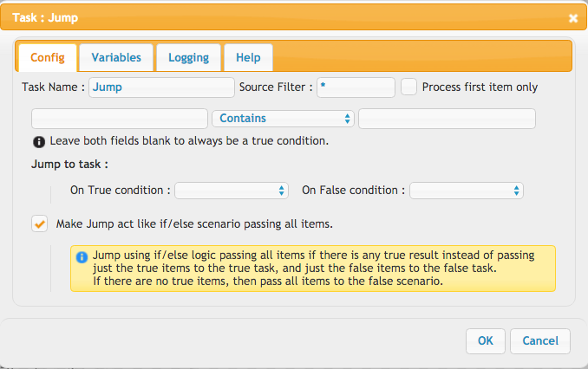The image size is (588, 369).
Task: Click into the Source Filter field
Action: [356, 87]
